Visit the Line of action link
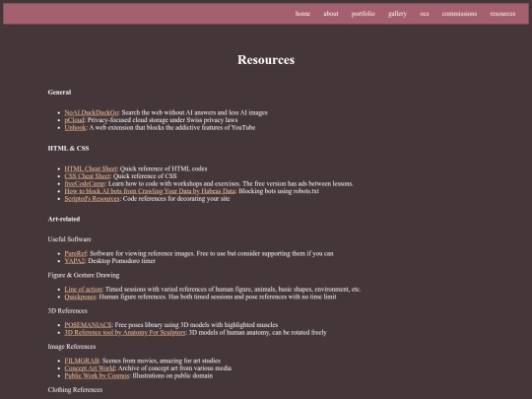Viewport: 532px width, 399px height. click(83, 289)
